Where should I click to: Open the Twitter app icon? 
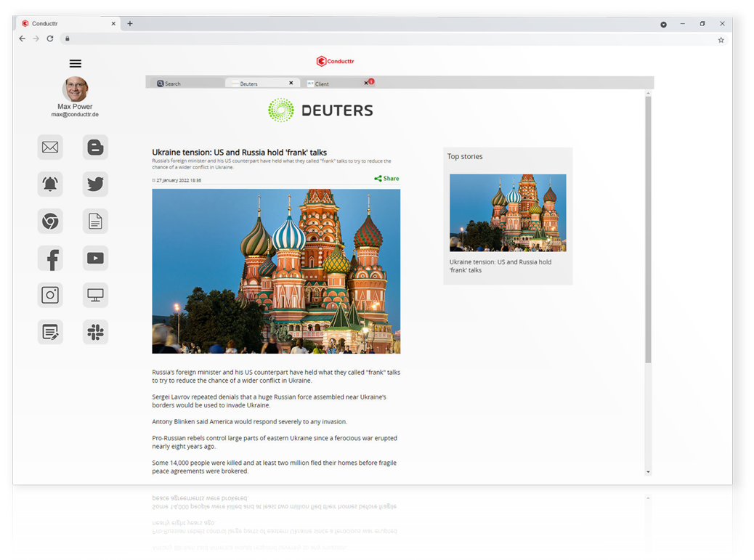click(95, 184)
